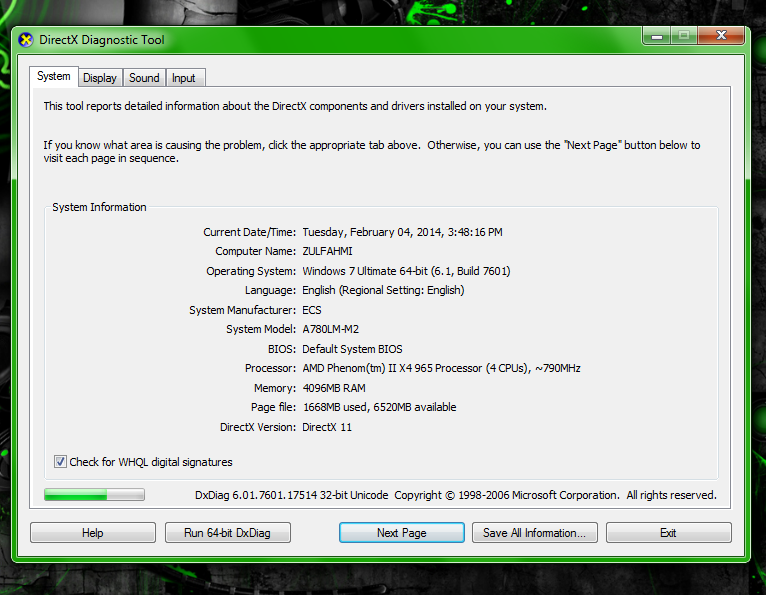This screenshot has width=766, height=595.
Task: Click the Operating System label
Action: click(x=251, y=271)
